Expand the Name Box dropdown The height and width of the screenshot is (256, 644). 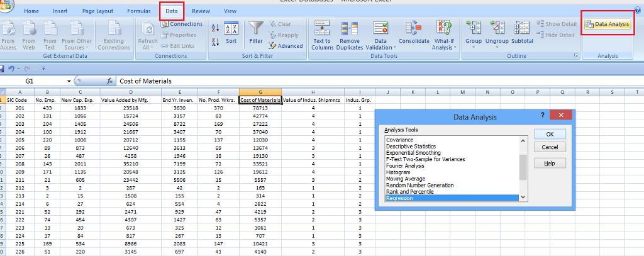(x=69, y=81)
